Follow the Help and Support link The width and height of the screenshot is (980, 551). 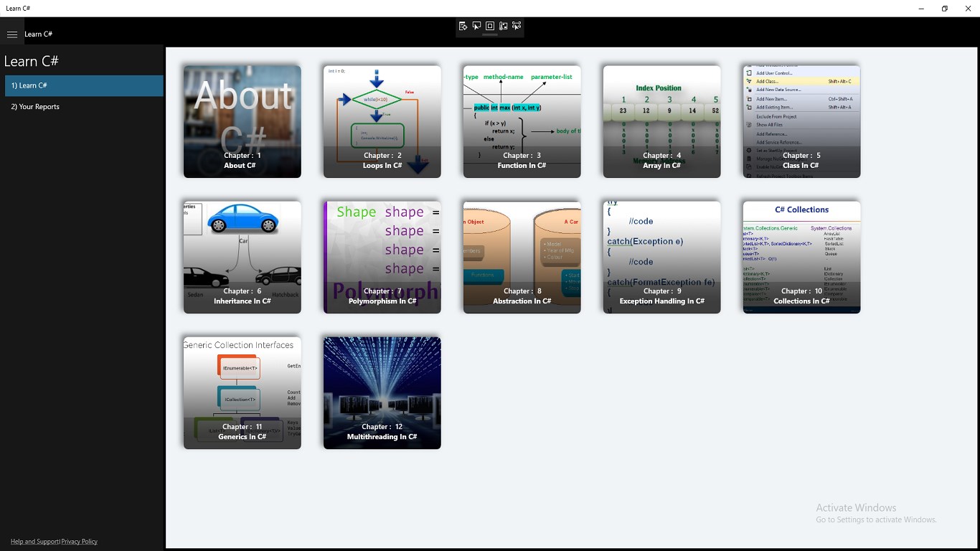click(x=35, y=542)
